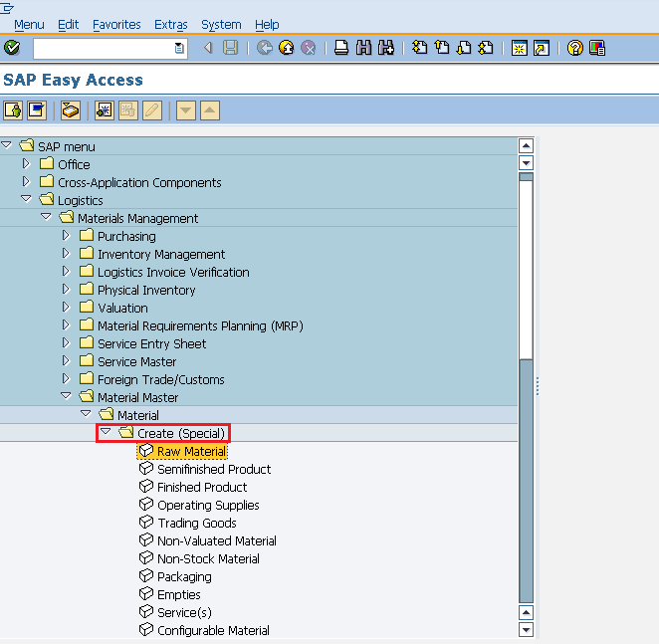Expand Cross-Application Components folder
The image size is (659, 644).
[26, 181]
